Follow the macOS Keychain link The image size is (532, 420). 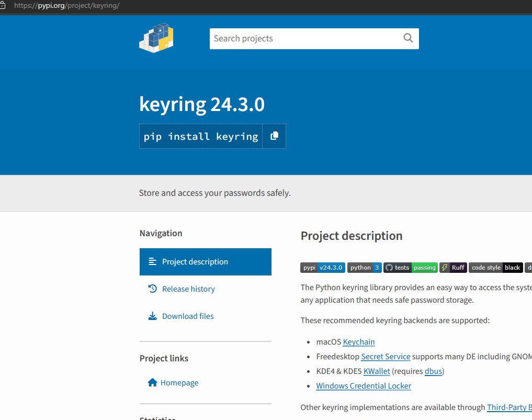pyautogui.click(x=359, y=342)
